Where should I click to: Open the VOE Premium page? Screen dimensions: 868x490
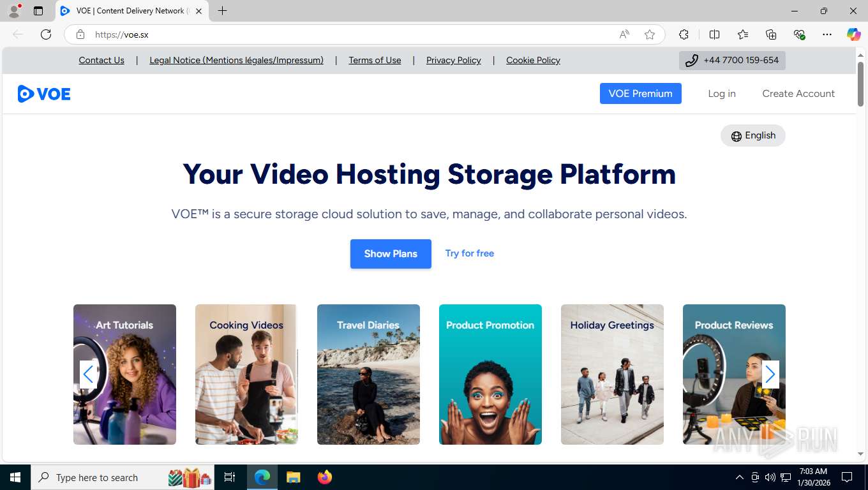(x=640, y=93)
